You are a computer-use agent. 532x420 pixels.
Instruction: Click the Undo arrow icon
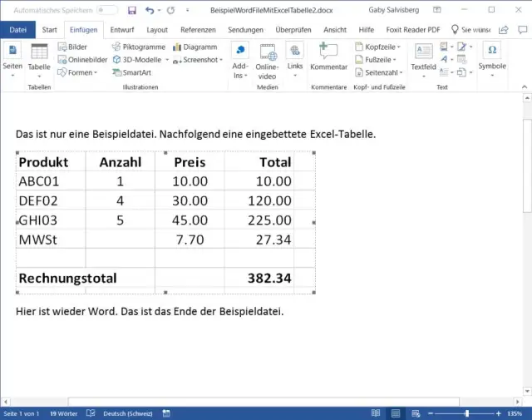(x=150, y=10)
